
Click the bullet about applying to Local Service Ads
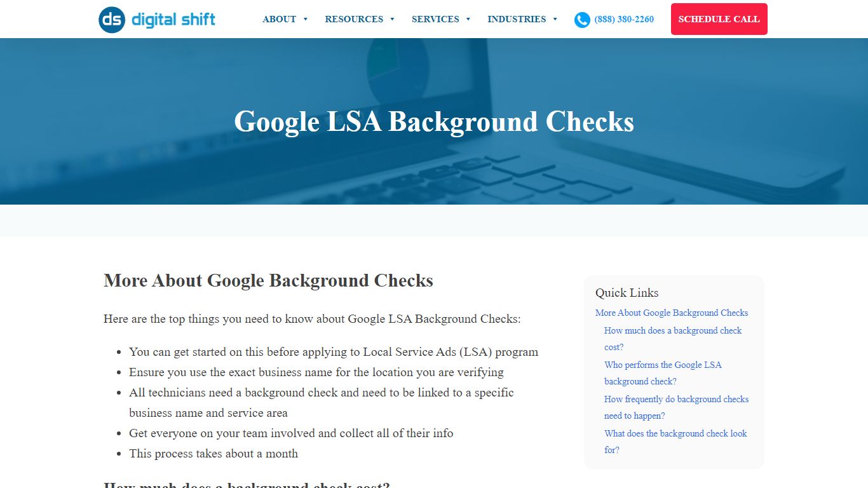click(334, 352)
